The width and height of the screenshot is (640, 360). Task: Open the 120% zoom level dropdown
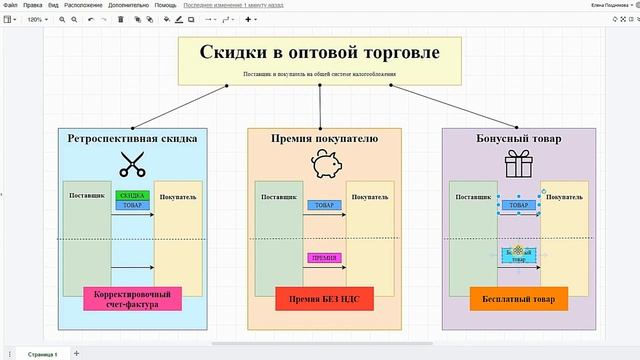(37, 19)
